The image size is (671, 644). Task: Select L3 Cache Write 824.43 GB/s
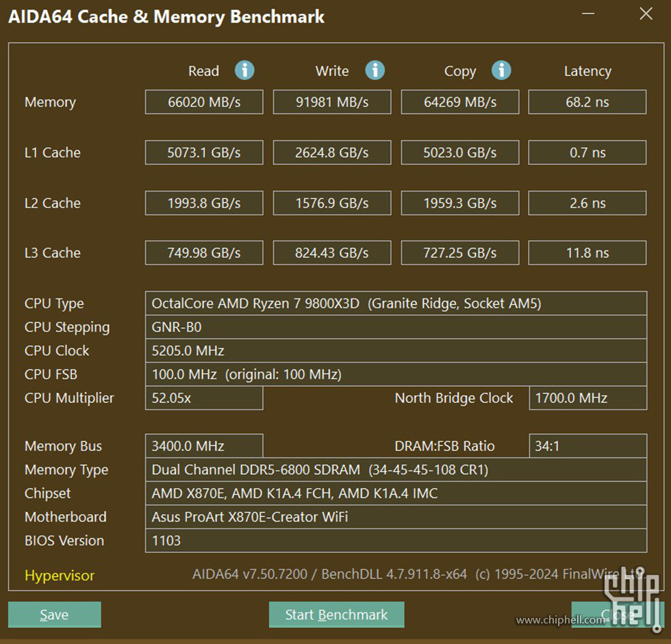[x=332, y=253]
